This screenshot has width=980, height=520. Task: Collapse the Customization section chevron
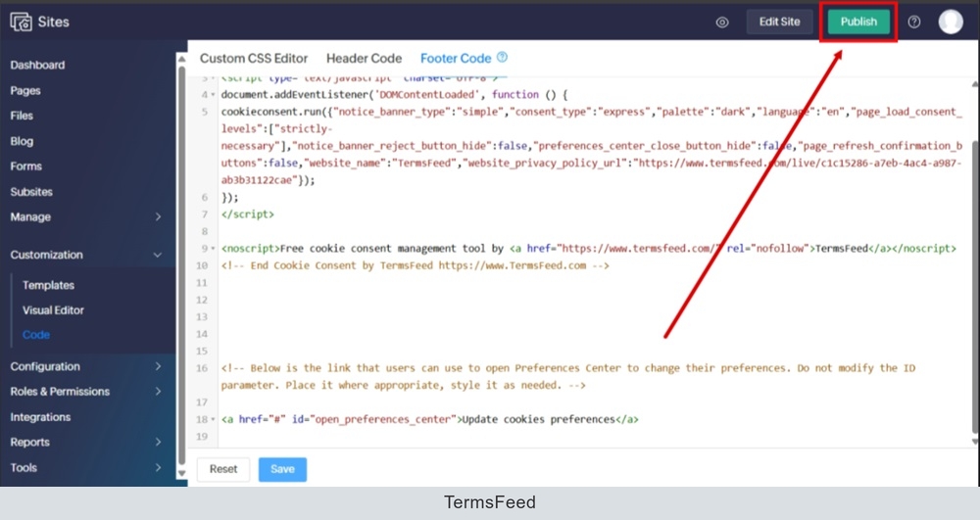tap(158, 255)
